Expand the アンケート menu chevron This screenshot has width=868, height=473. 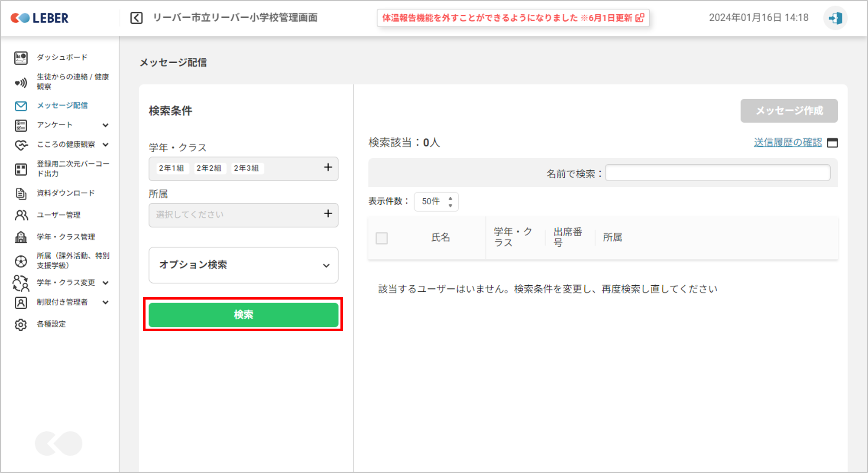click(x=105, y=125)
